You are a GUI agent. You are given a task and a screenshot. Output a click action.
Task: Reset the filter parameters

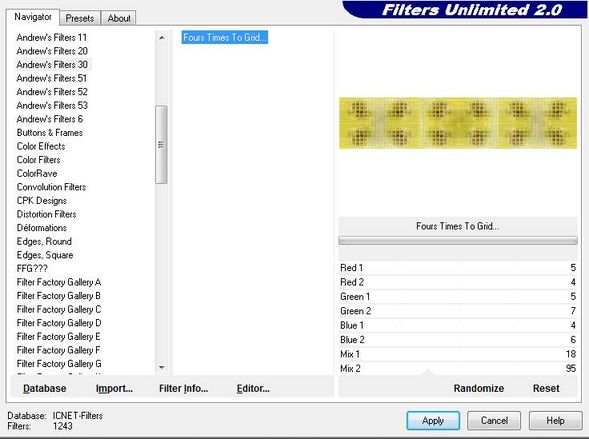pyautogui.click(x=546, y=388)
